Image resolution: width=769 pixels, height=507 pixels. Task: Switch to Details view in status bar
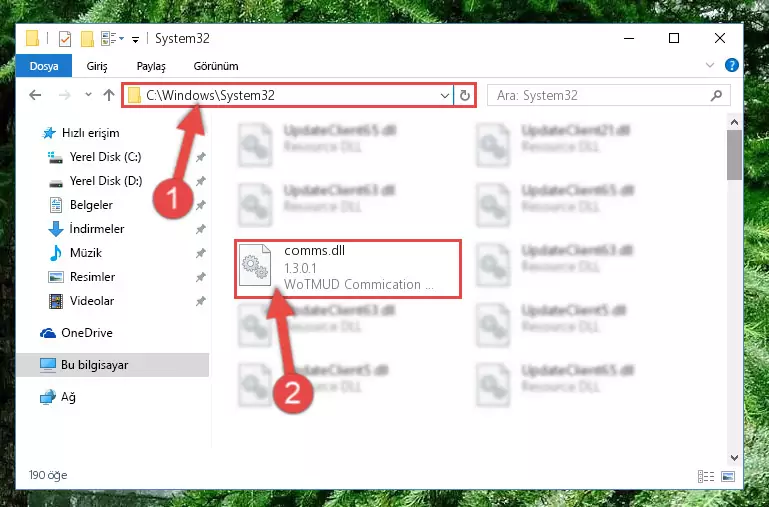706,476
